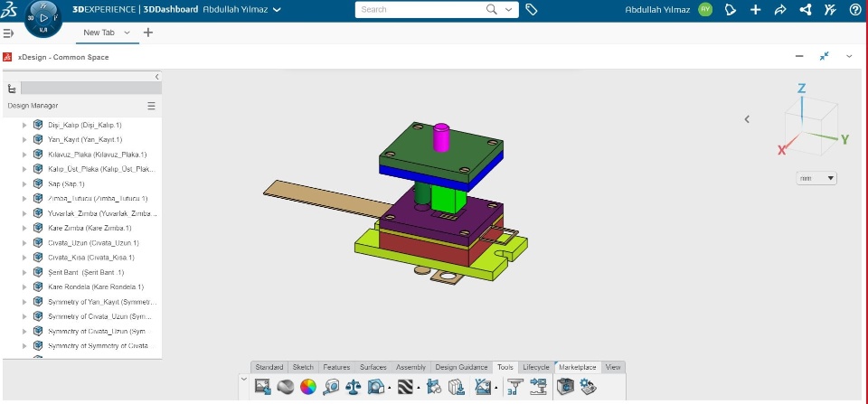This screenshot has height=404, width=868.
Task: Switch to the Features toolbar tab
Action: pyautogui.click(x=336, y=367)
